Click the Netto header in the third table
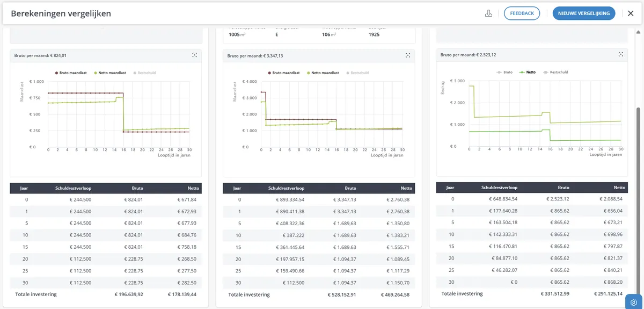This screenshot has width=644, height=309. pos(620,188)
